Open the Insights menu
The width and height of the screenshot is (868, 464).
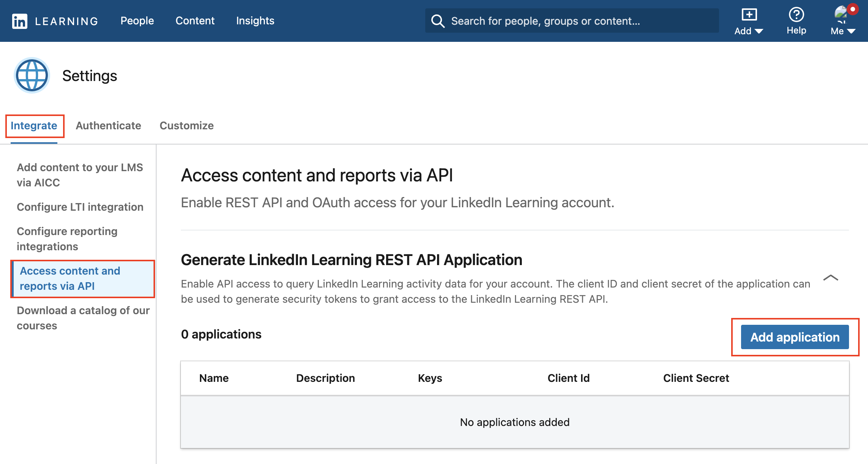[x=255, y=21]
